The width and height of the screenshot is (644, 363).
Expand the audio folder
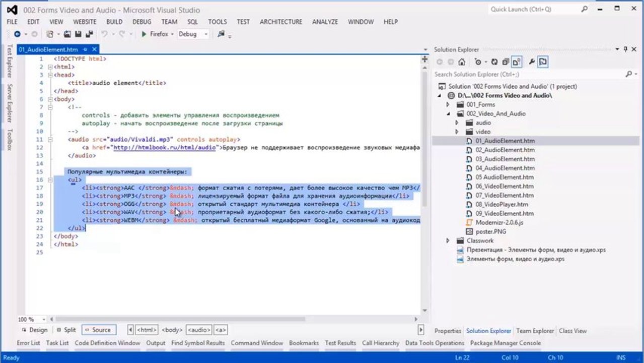point(457,123)
